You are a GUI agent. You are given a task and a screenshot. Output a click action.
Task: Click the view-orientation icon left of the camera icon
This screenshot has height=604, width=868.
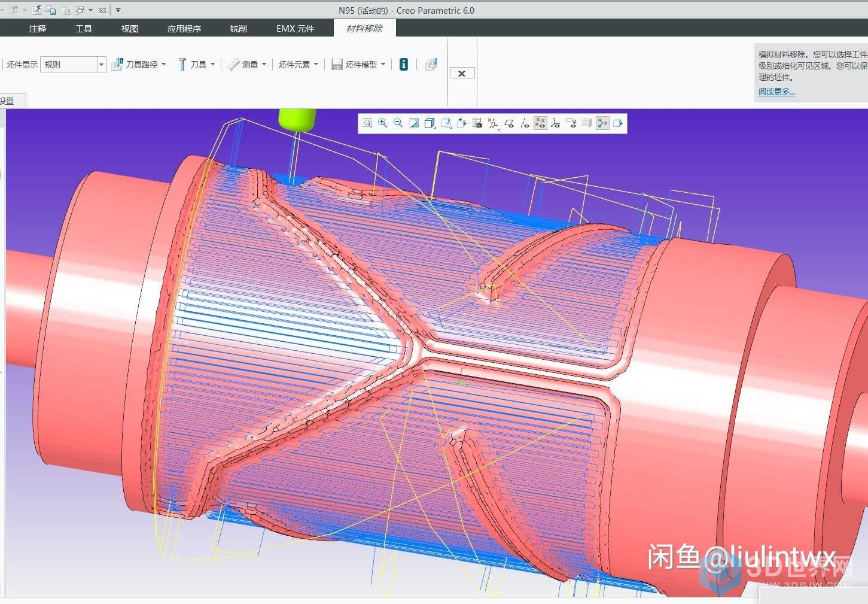(x=461, y=123)
